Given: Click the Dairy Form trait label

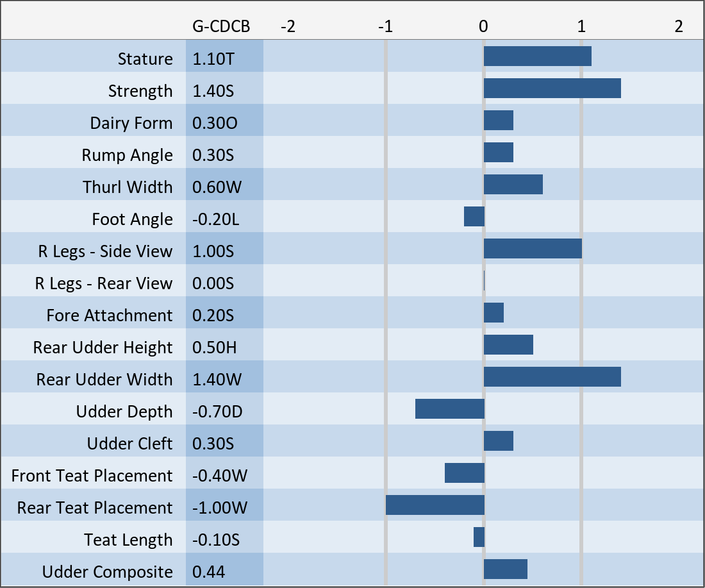Looking at the screenshot, I should pos(131,123).
